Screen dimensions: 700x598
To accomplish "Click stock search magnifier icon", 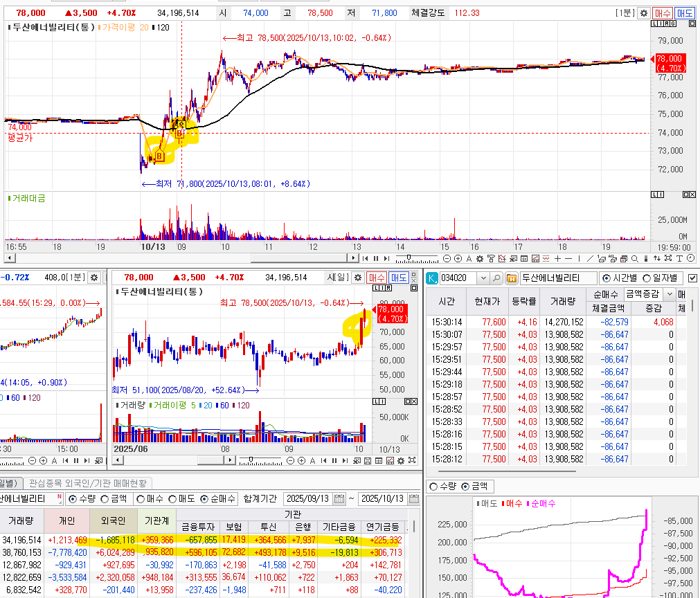I will (496, 278).
